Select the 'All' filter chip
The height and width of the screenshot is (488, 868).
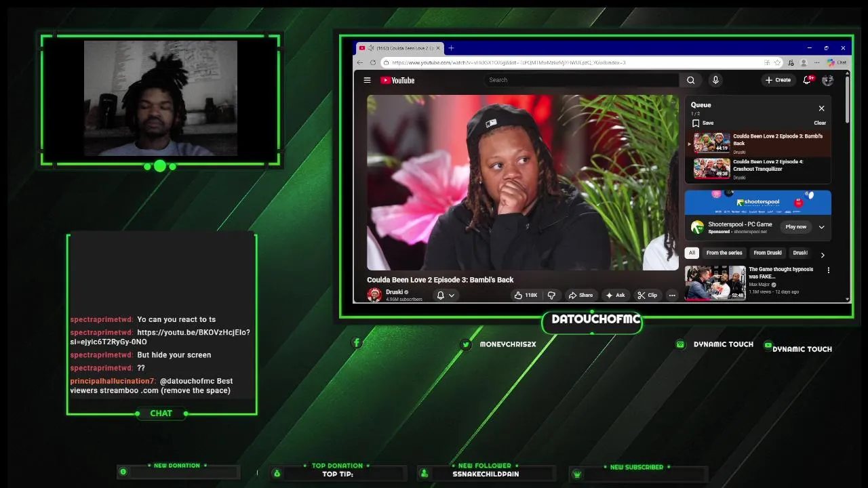tap(692, 253)
